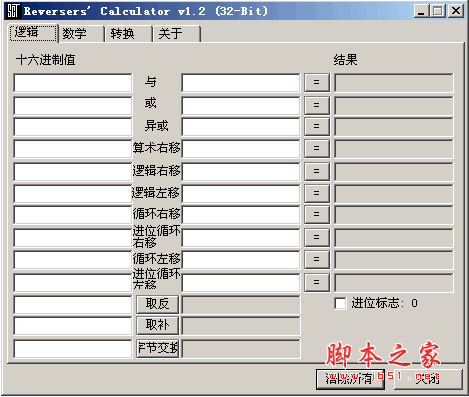Image resolution: width=469 pixels, height=397 pixels.
Task: Focus the right operand input of 异或 row
Action: point(241,127)
